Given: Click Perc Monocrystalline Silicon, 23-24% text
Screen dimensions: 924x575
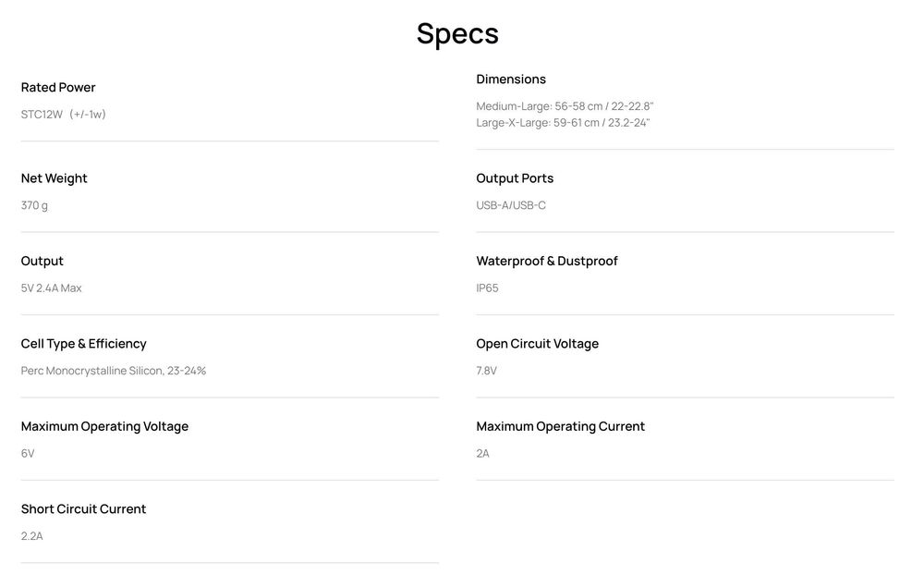Looking at the screenshot, I should [x=114, y=371].
